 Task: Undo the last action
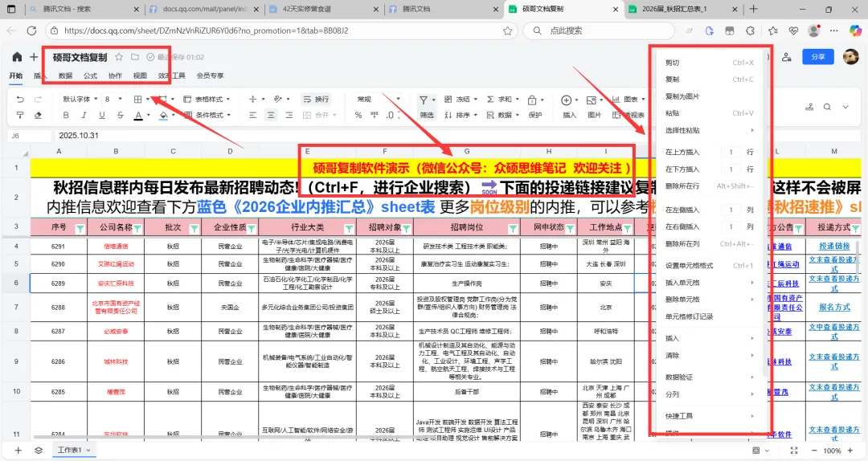coord(20,99)
